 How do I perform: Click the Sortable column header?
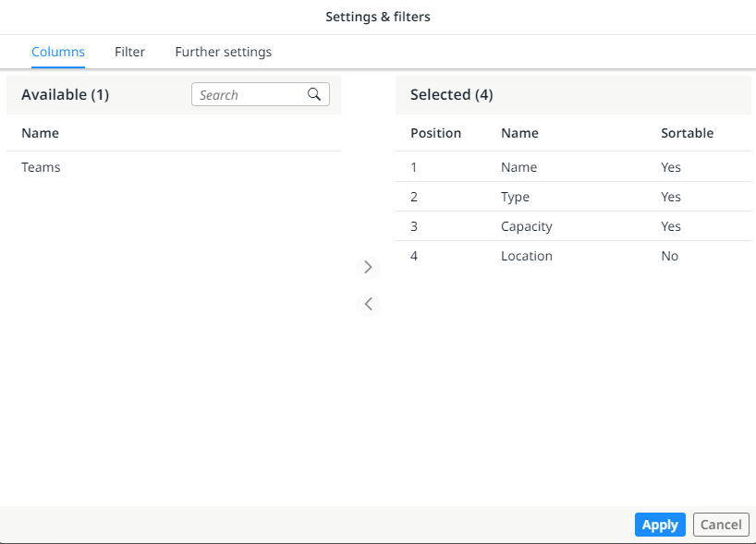(x=687, y=133)
